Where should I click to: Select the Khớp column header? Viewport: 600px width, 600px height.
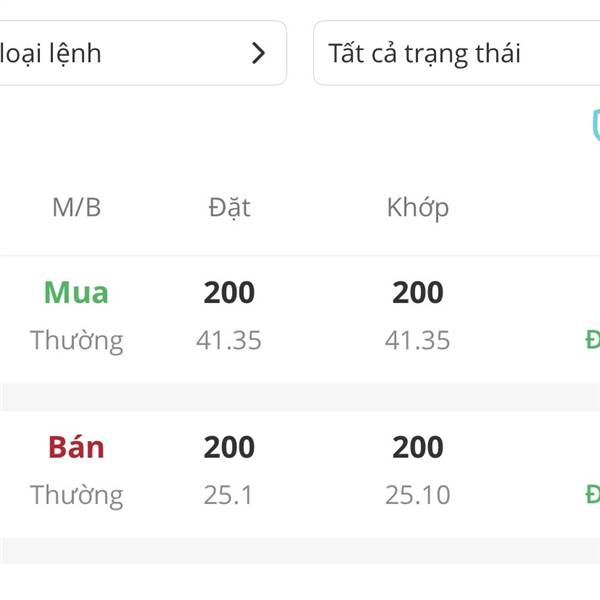418,208
